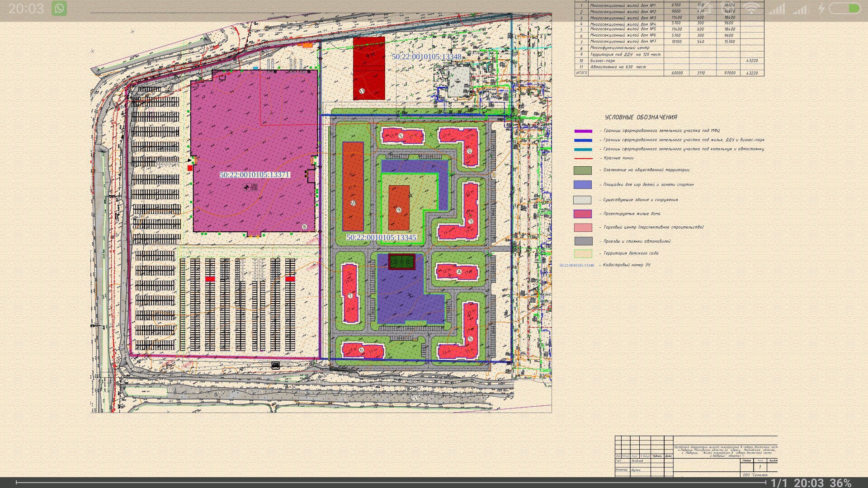Click the green landscaping legend swatch
868x488 pixels.
click(x=582, y=170)
